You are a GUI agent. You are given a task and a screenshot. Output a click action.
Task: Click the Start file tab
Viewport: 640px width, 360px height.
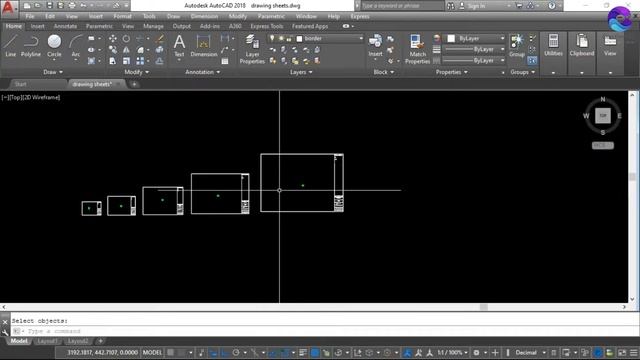(20, 84)
